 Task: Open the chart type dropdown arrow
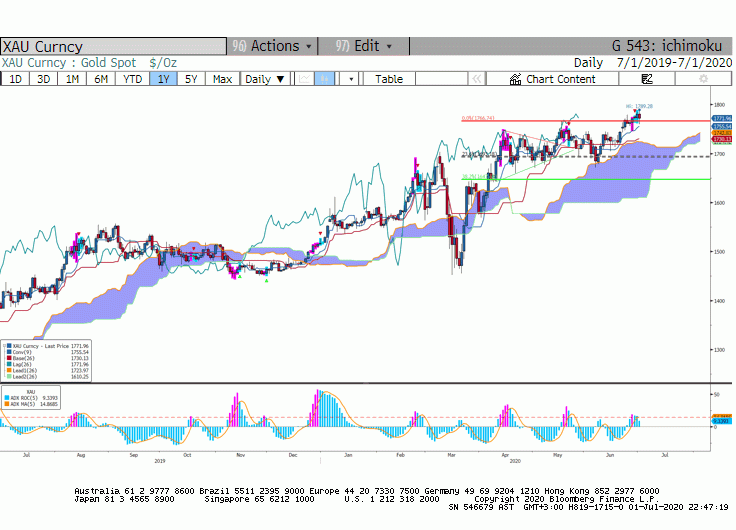point(351,79)
